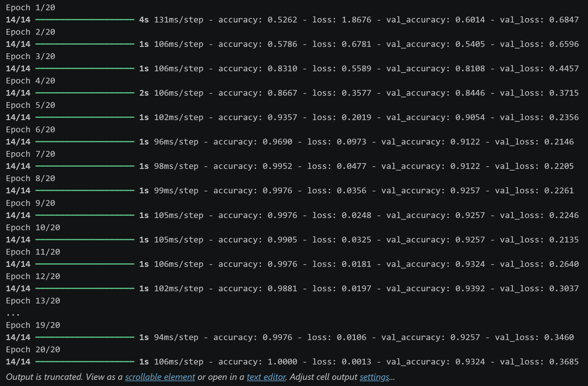This screenshot has width=588, height=386.
Task: Click loss value 0.6781
Action: 357,44
